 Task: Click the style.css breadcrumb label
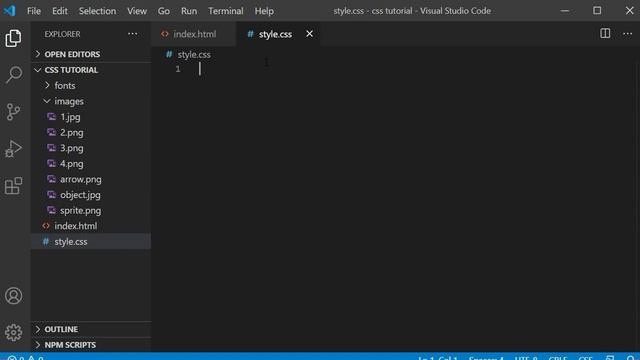[194, 54]
